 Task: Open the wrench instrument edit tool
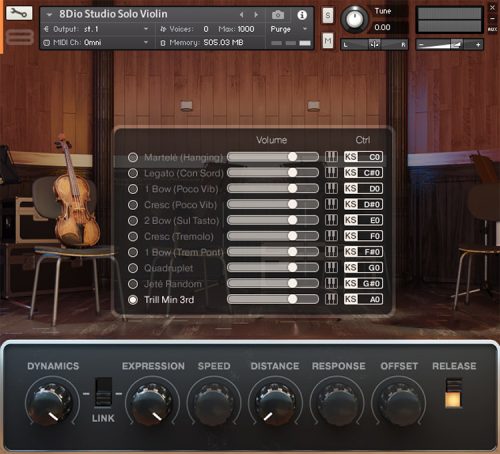coord(19,13)
